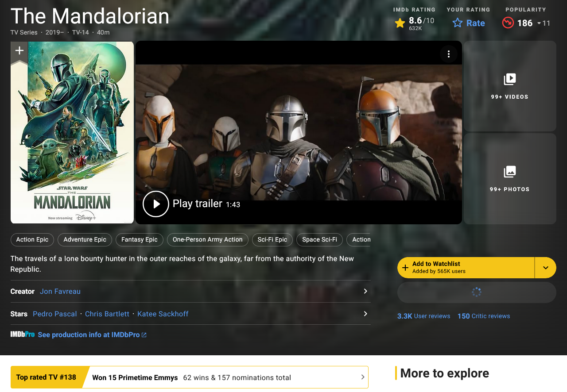Click the blue outlined Rate star
Screen dimensions: 567x392
click(x=458, y=23)
